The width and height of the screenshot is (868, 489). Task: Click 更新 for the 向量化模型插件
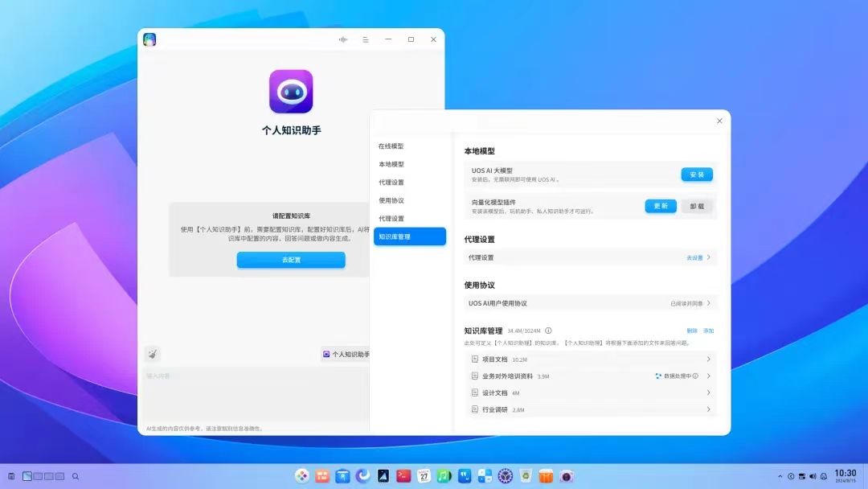click(x=661, y=206)
